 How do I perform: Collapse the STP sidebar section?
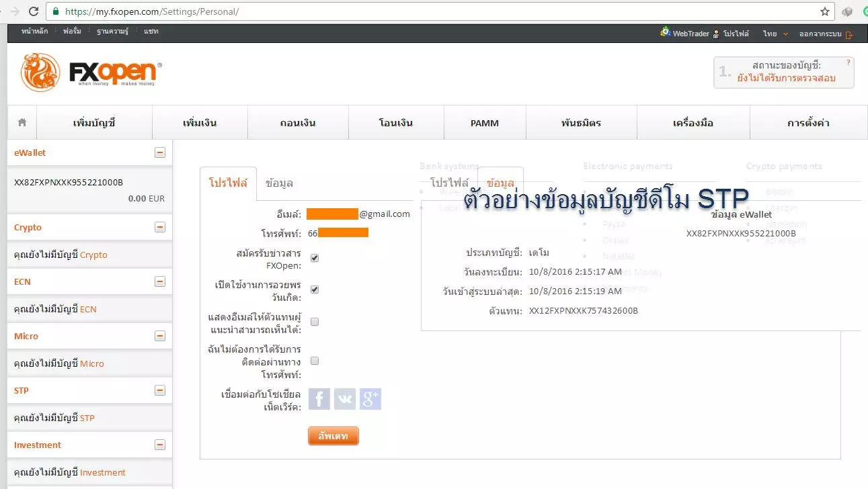[x=160, y=390]
